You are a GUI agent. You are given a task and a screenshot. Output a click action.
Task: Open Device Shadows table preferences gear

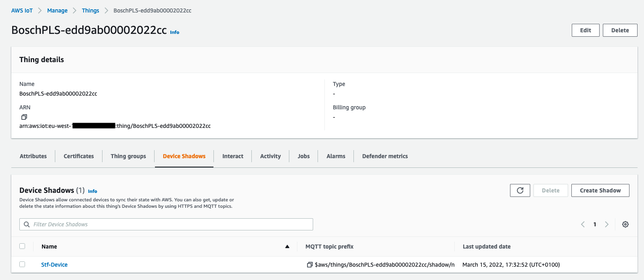pyautogui.click(x=625, y=224)
